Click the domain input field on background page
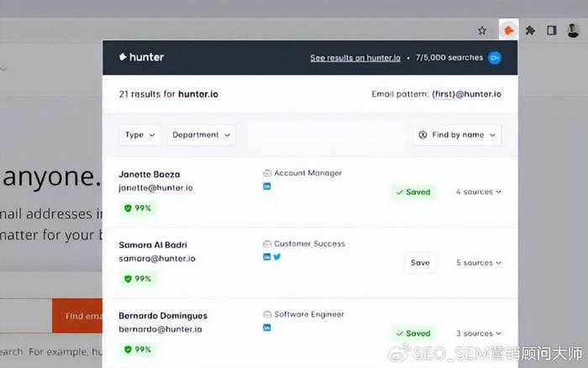The width and height of the screenshot is (588, 368). click(x=25, y=316)
